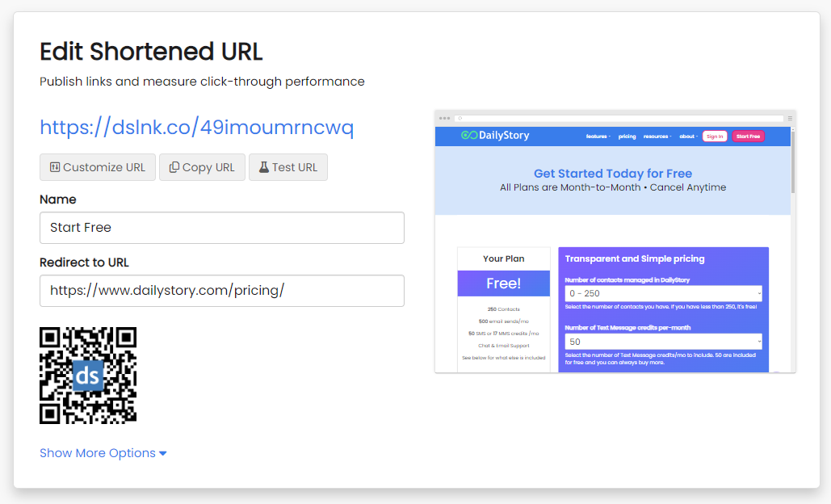Open the features menu in the preview header
Image resolution: width=831 pixels, height=504 pixels.
598,136
